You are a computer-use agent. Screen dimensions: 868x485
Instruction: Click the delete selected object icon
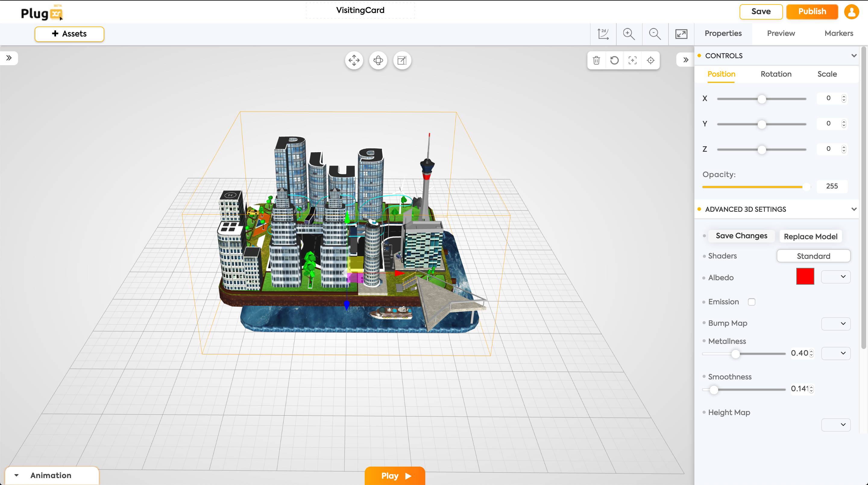[x=596, y=60]
